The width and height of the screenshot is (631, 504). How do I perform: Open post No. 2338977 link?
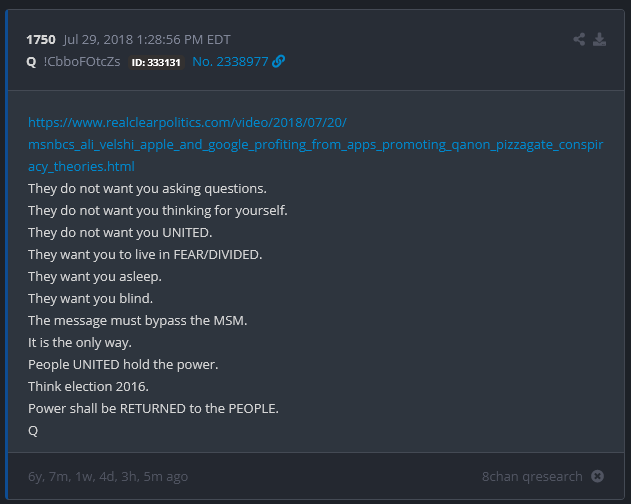pos(229,62)
